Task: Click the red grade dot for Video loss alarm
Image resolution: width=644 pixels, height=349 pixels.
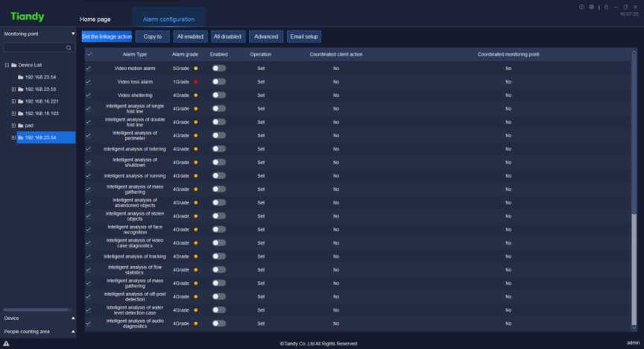Action: pyautogui.click(x=195, y=81)
